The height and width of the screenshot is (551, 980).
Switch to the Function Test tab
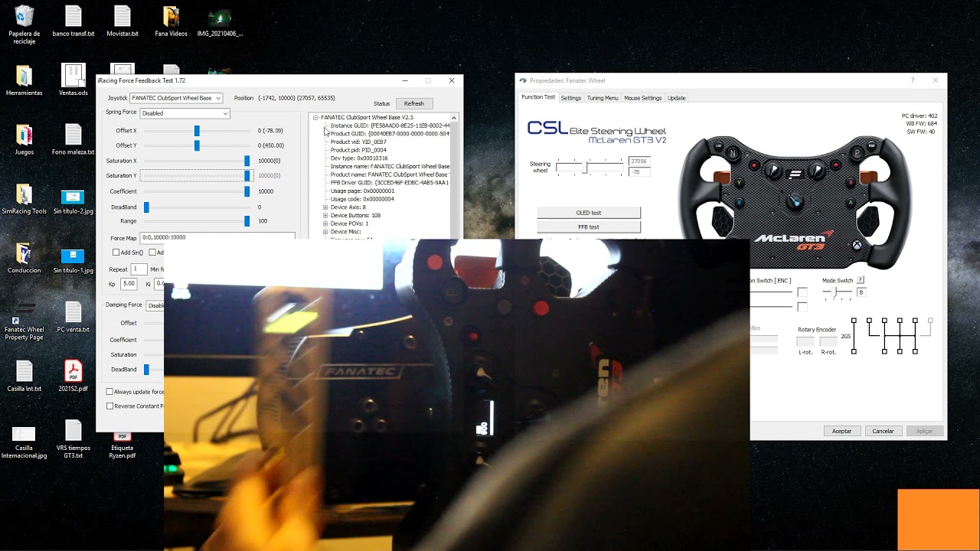[x=538, y=97]
